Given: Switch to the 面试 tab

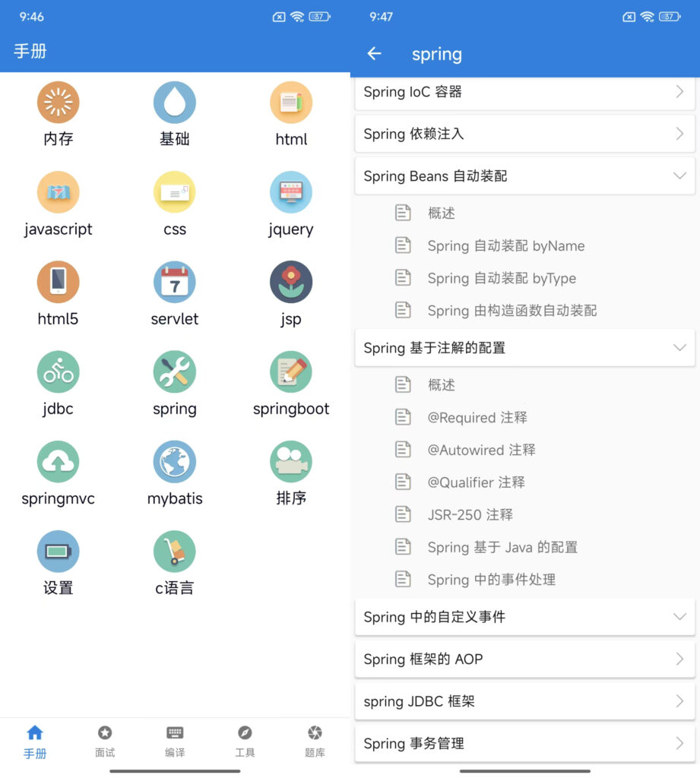Looking at the screenshot, I should pyautogui.click(x=105, y=742).
